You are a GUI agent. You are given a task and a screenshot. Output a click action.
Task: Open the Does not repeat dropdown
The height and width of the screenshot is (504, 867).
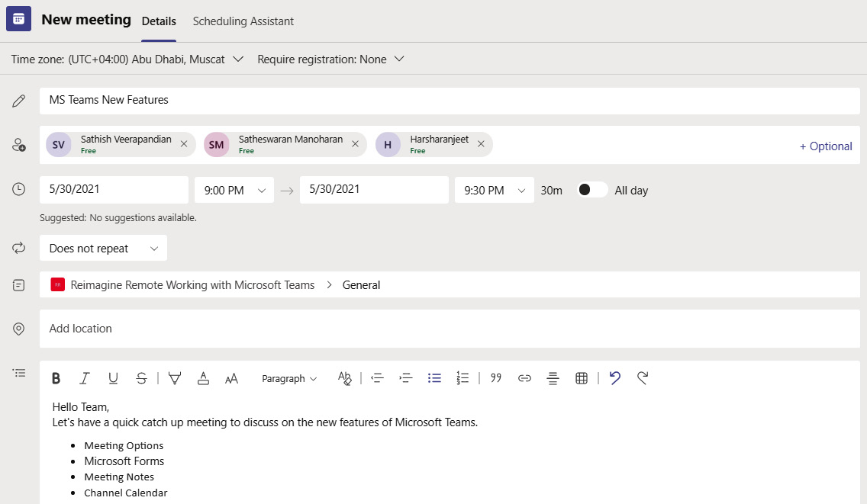(103, 248)
